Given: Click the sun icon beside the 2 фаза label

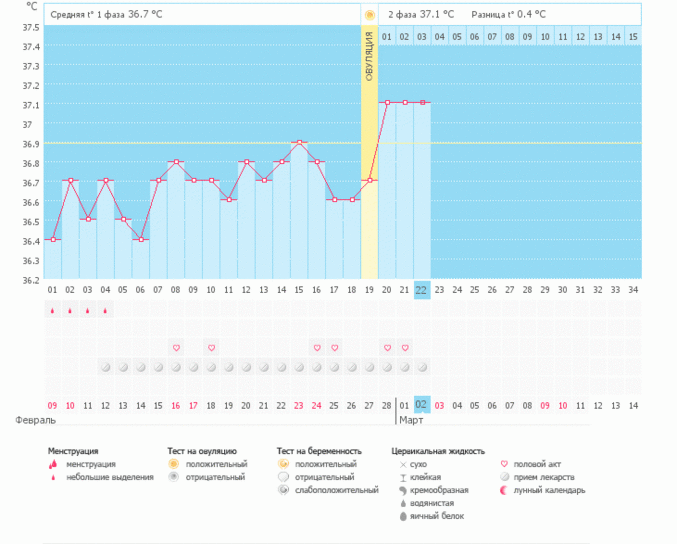Looking at the screenshot, I should click(x=370, y=15).
